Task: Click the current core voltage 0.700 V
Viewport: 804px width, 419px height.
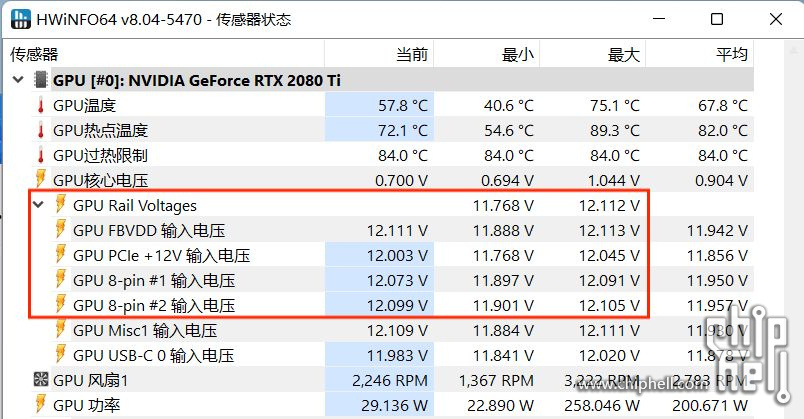Action: pos(401,181)
